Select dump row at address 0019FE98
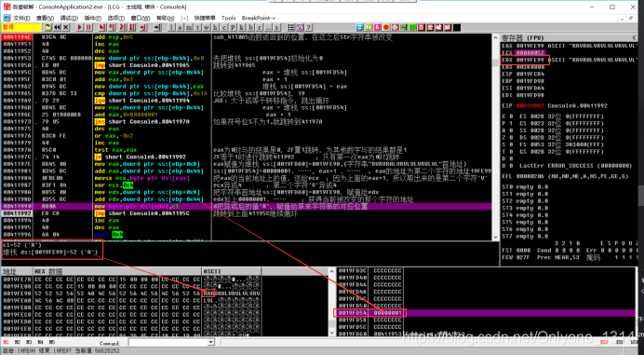The image size is (644, 355). (131, 294)
